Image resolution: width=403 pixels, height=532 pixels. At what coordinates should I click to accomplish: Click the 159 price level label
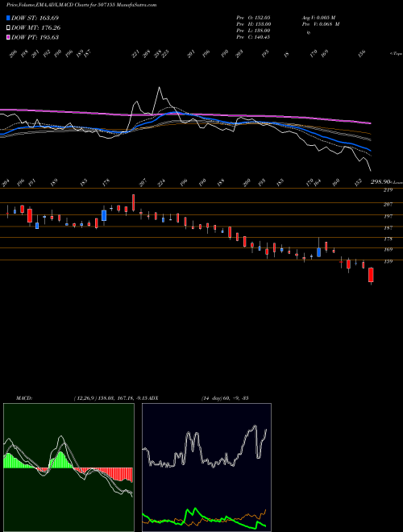(x=388, y=262)
